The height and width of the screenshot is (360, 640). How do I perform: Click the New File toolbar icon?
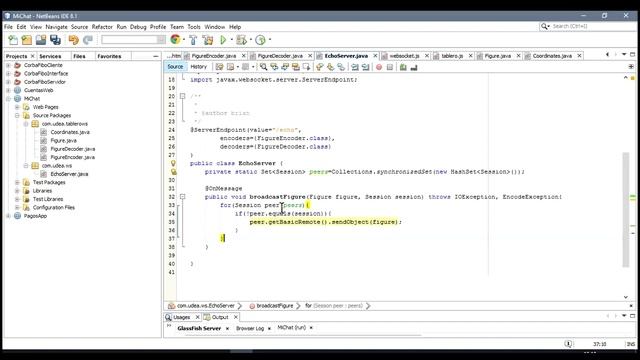point(13,40)
